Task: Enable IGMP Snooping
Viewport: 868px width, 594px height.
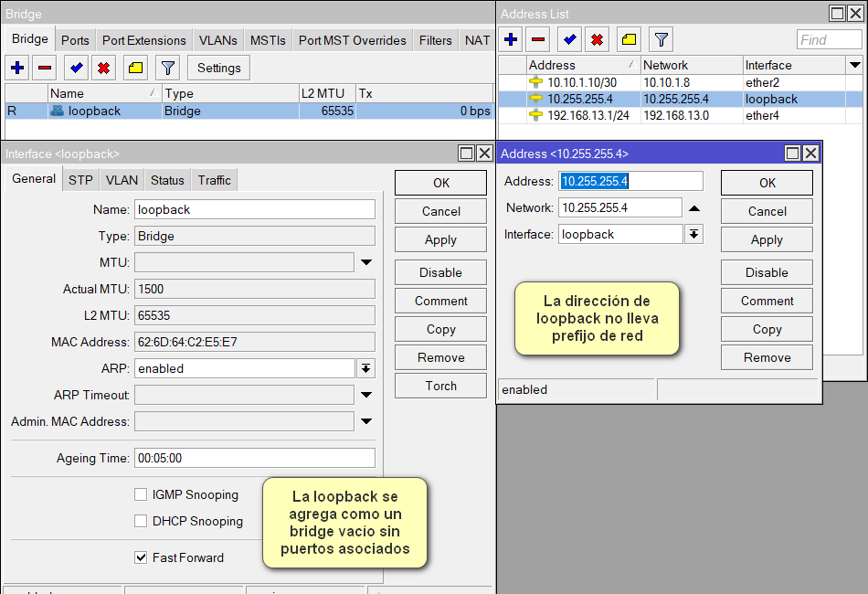Action: pos(141,494)
